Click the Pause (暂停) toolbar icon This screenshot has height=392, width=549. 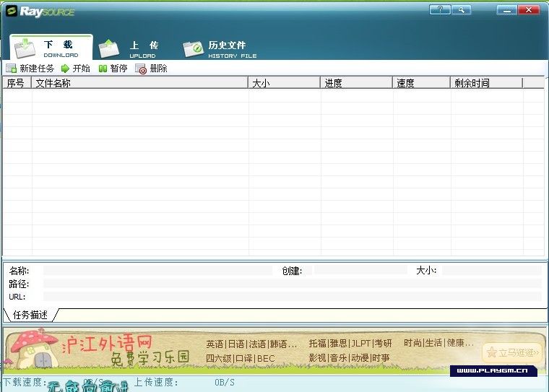[103, 69]
